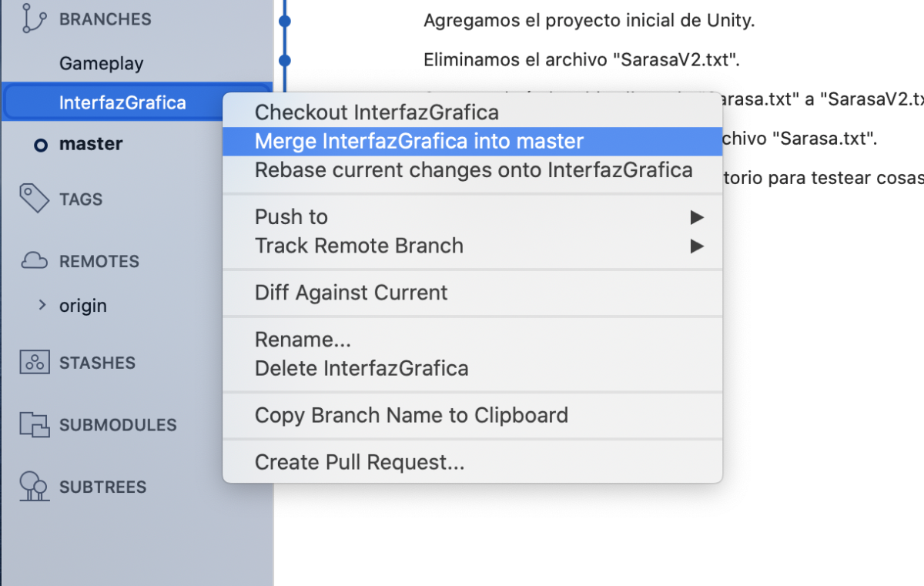This screenshot has height=586, width=924.
Task: Click Create Pull Request option
Action: 359,462
